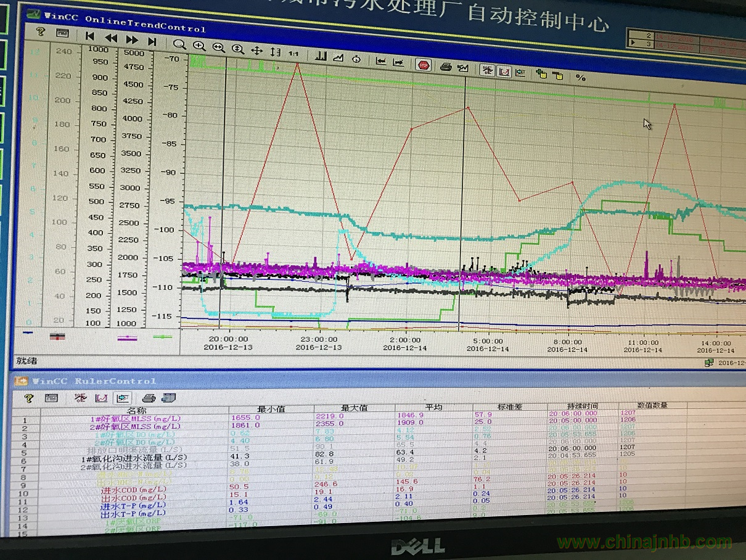Screen dimensions: 746x560
Task: Click the 20:00:00 time axis label
Action: click(229, 339)
